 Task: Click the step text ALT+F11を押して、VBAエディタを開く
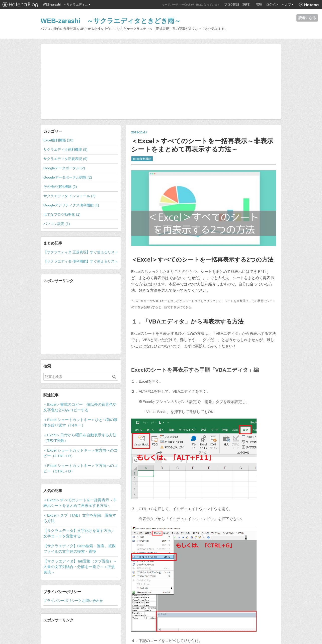click(x=170, y=391)
